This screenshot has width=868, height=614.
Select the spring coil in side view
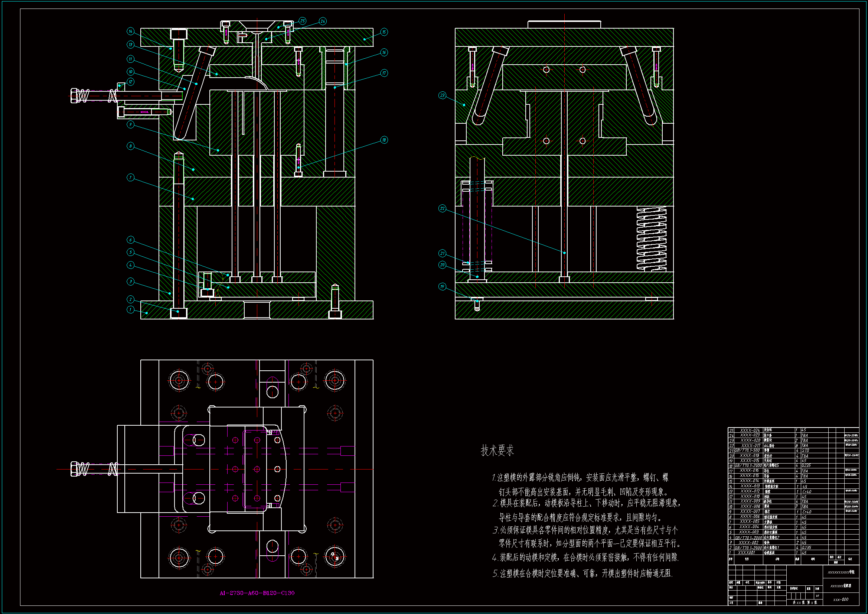pos(652,238)
